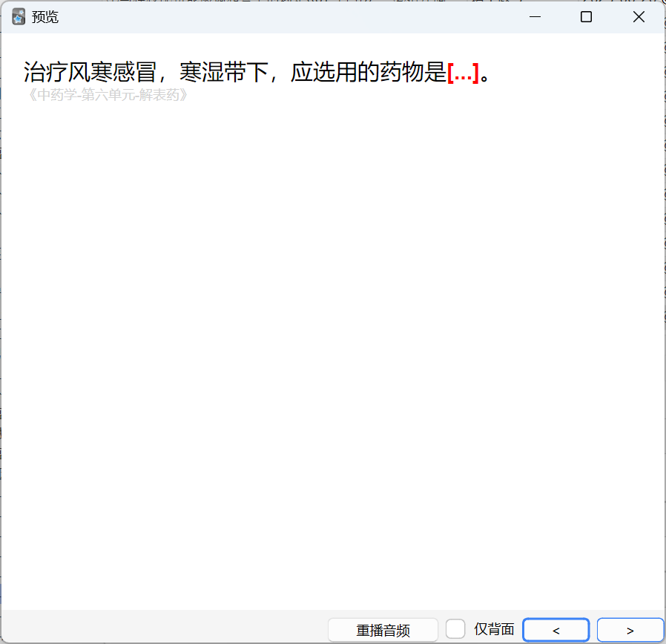Click the card question text 治疗风寒感冒
666x644 pixels.
click(90, 72)
